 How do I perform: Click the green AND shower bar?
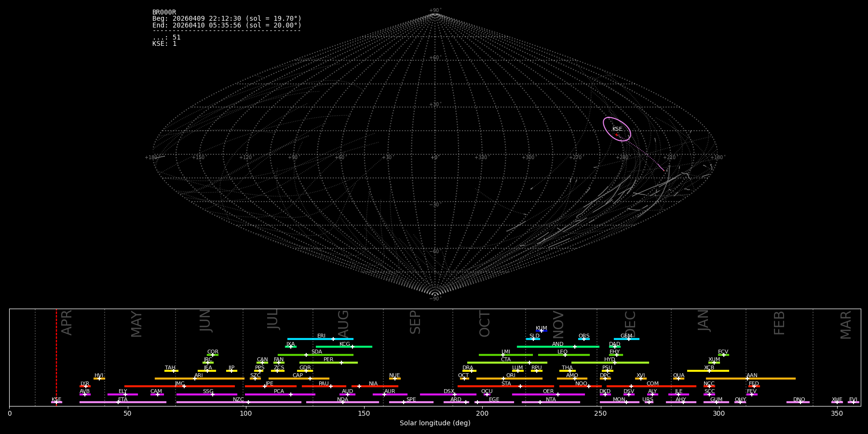(558, 347)
